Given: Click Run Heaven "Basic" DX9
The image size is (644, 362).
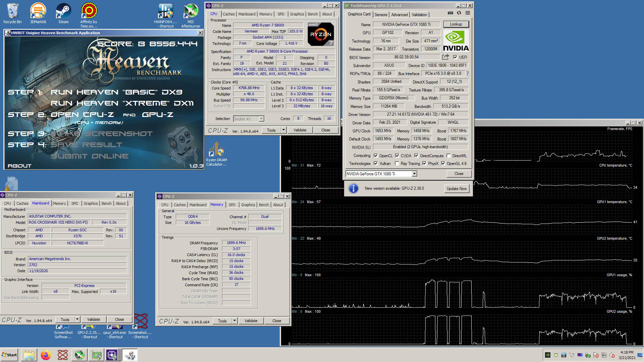Looking at the screenshot, I should (116, 92).
